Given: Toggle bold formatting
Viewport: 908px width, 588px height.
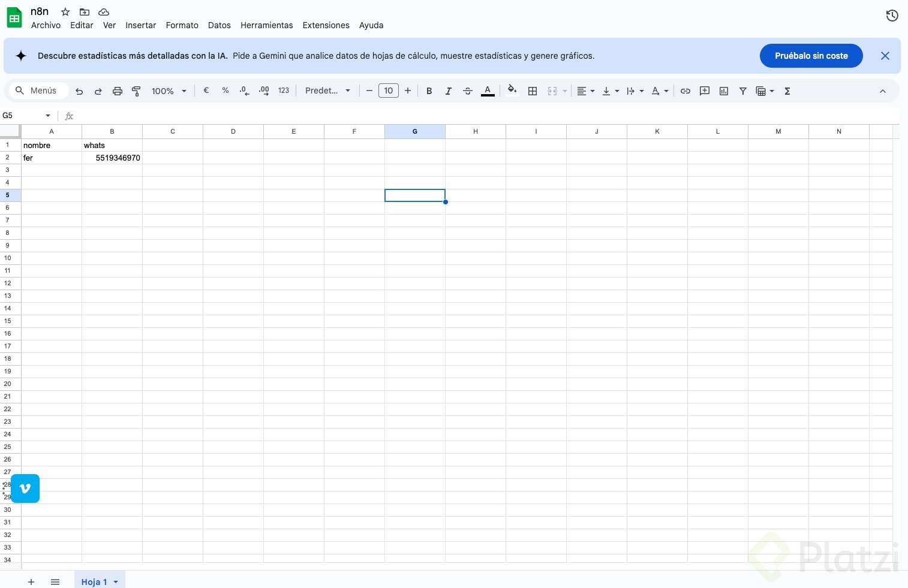Looking at the screenshot, I should click(x=429, y=91).
